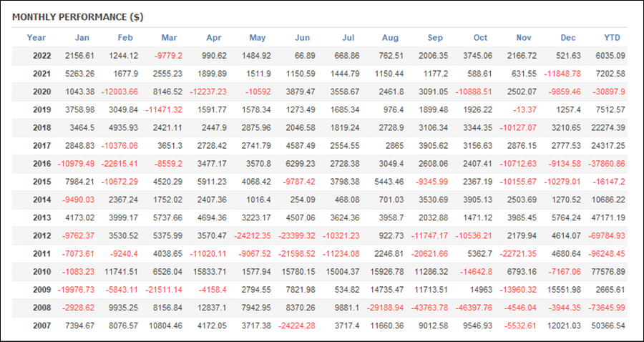Click May 2012 value -24212.35
Screen dimensions: 644x342
[253, 235]
